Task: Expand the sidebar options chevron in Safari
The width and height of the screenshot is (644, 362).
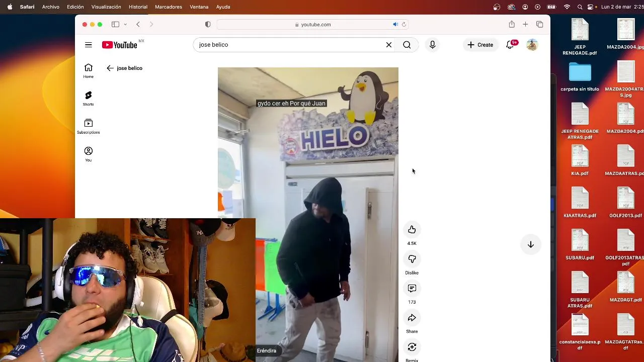Action: tap(125, 24)
